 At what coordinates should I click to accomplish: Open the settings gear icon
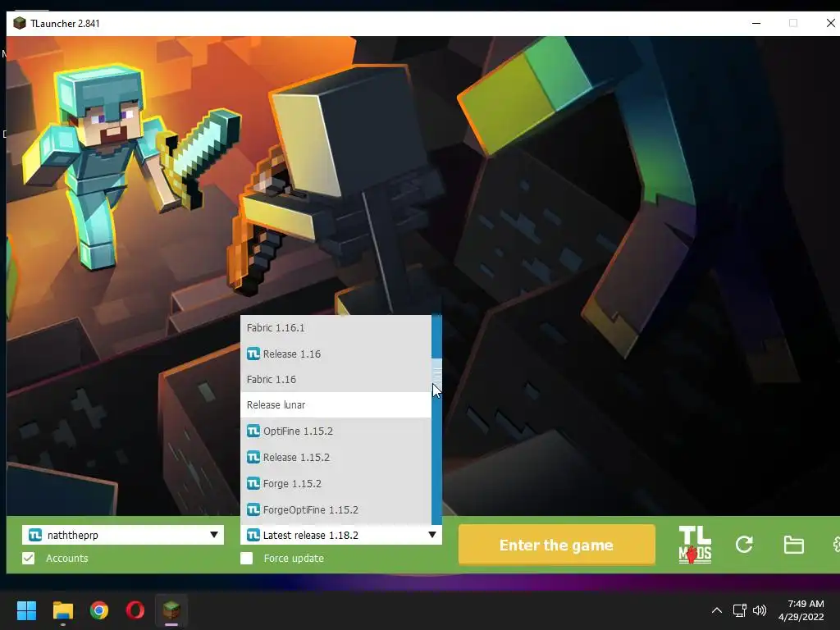pyautogui.click(x=836, y=545)
